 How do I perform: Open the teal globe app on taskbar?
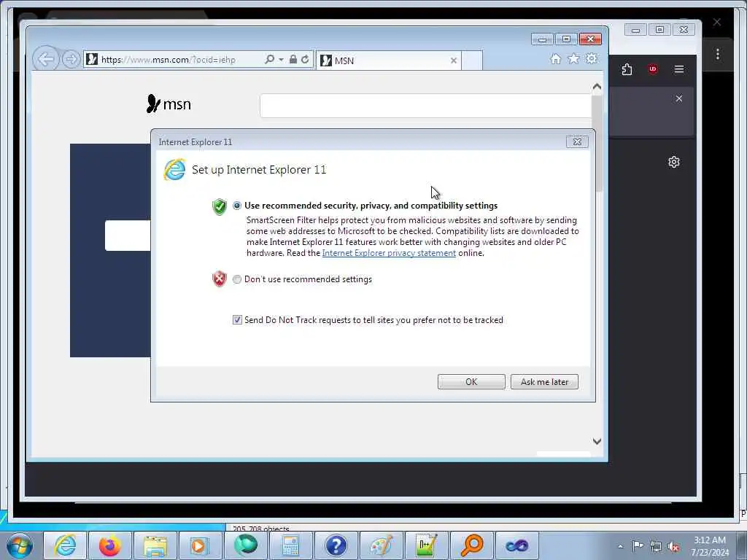(x=245, y=545)
